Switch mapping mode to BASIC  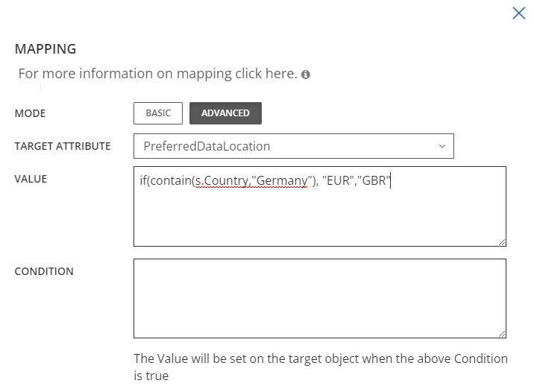[158, 113]
